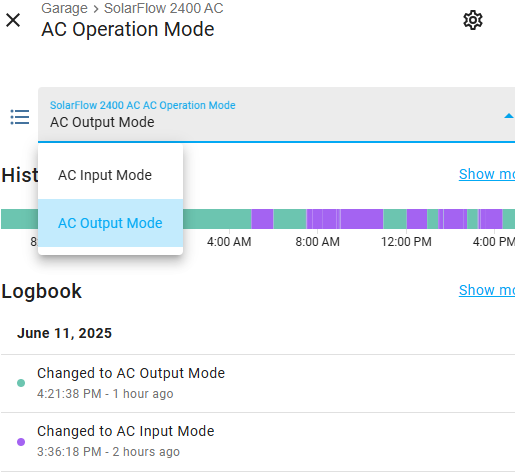Click purple segment at 12:00 PM
This screenshot has height=474, width=515.
417,219
